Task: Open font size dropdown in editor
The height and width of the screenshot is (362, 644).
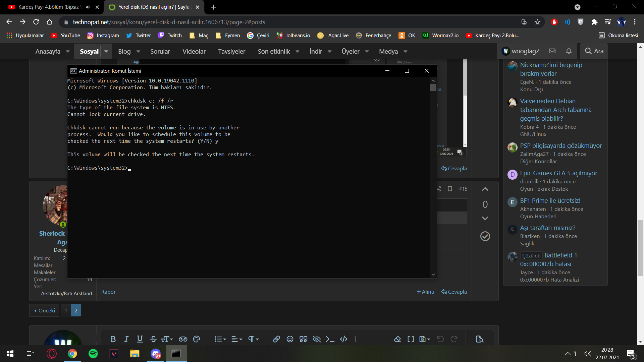Action: [167, 339]
